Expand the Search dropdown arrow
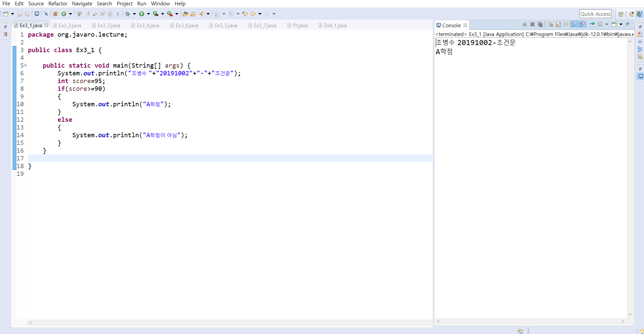 pos(208,14)
